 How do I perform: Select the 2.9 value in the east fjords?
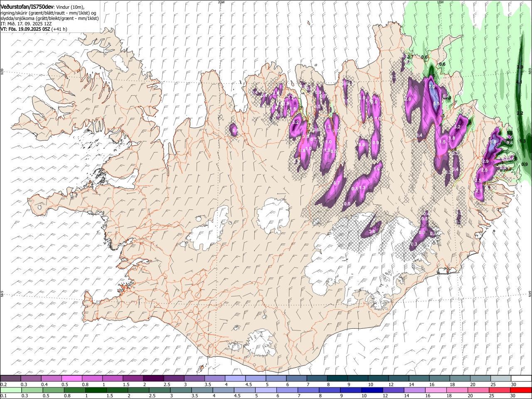click(x=485, y=161)
